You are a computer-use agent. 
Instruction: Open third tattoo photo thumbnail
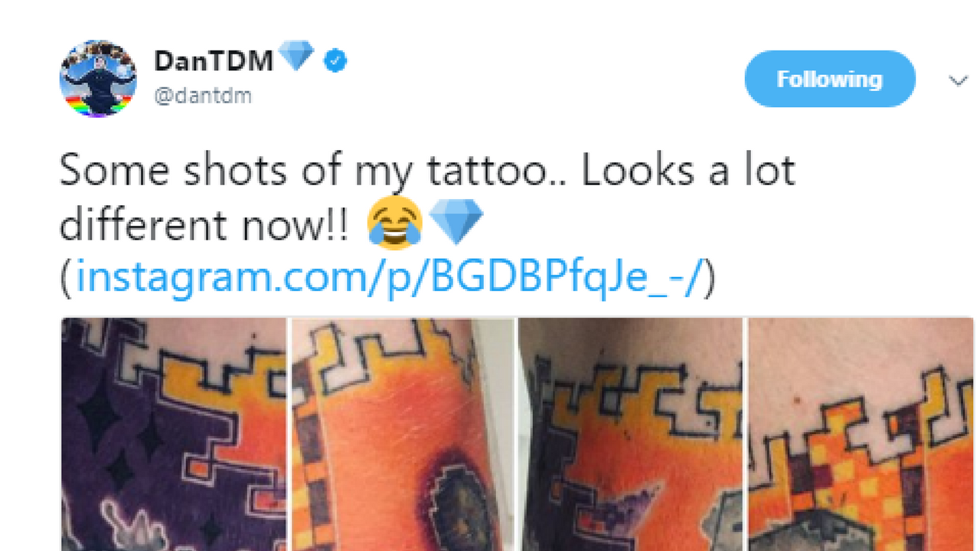pos(630,434)
